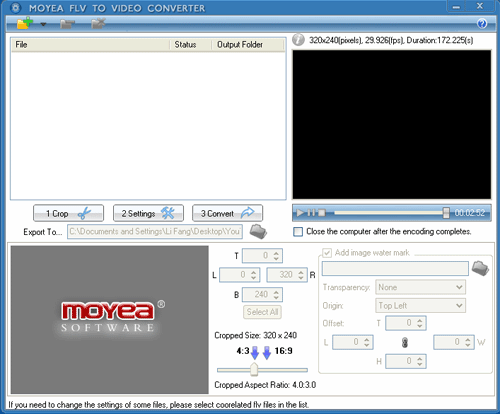Click the 3 Convert button

tap(228, 213)
